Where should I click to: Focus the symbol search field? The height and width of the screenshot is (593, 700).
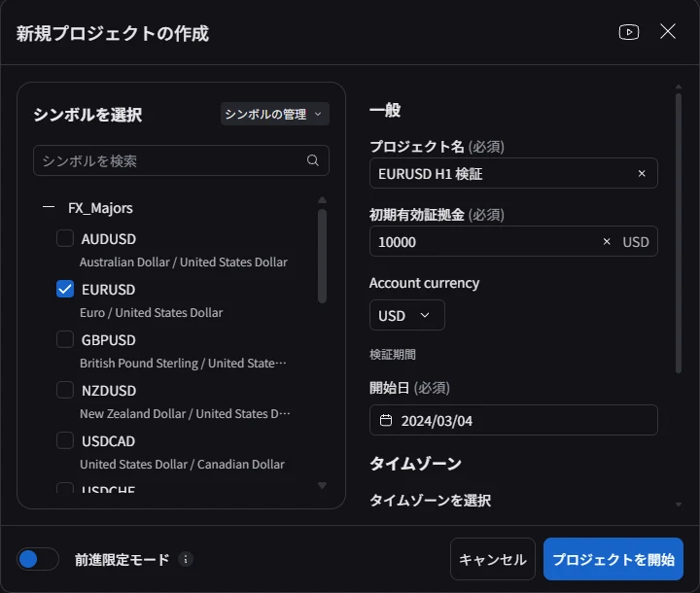[181, 160]
